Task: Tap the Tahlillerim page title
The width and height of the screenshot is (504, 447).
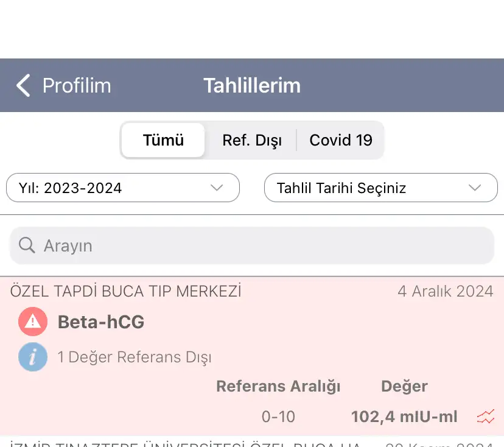Action: pos(252,86)
